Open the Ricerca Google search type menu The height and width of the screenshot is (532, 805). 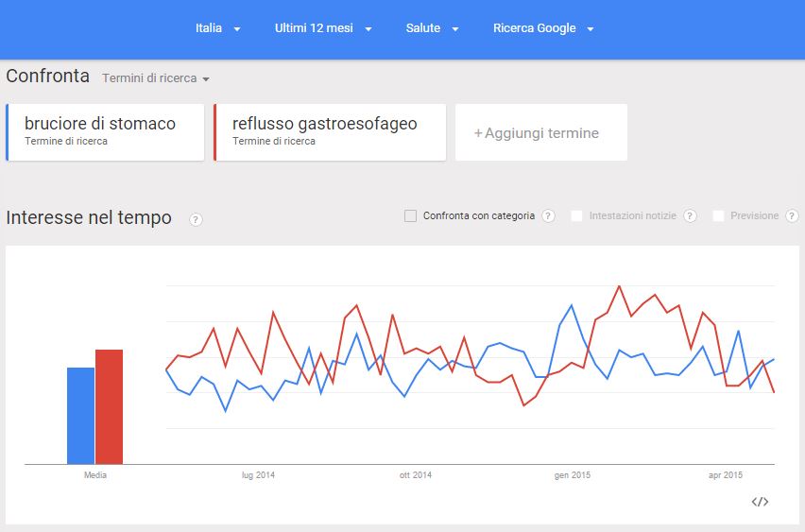[543, 28]
